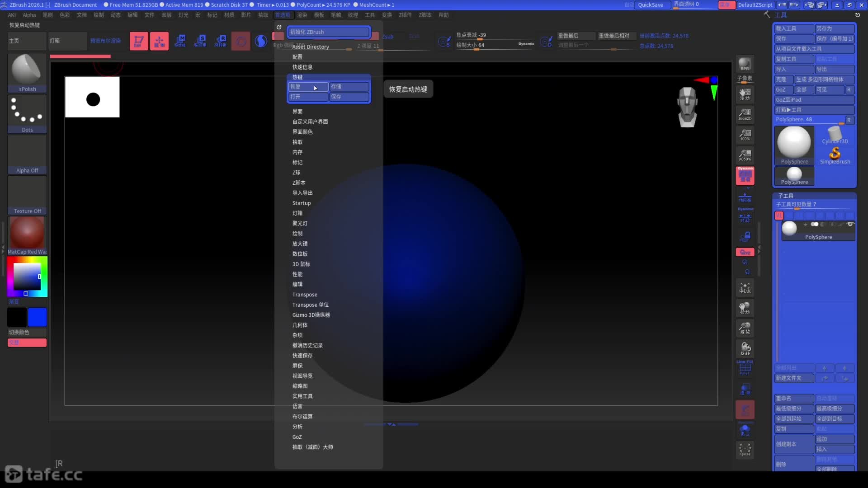Open the MatCap Red Wax material picker
This screenshot has height=488, width=868.
[27, 236]
